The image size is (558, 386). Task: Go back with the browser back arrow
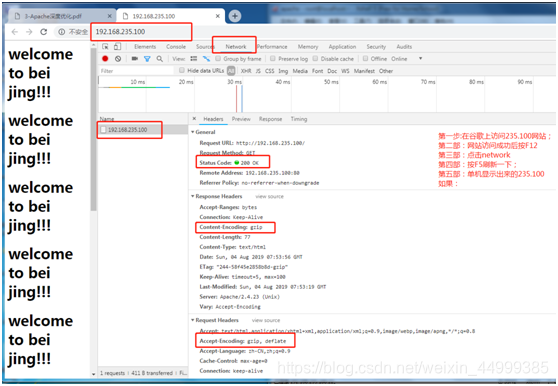[15, 32]
